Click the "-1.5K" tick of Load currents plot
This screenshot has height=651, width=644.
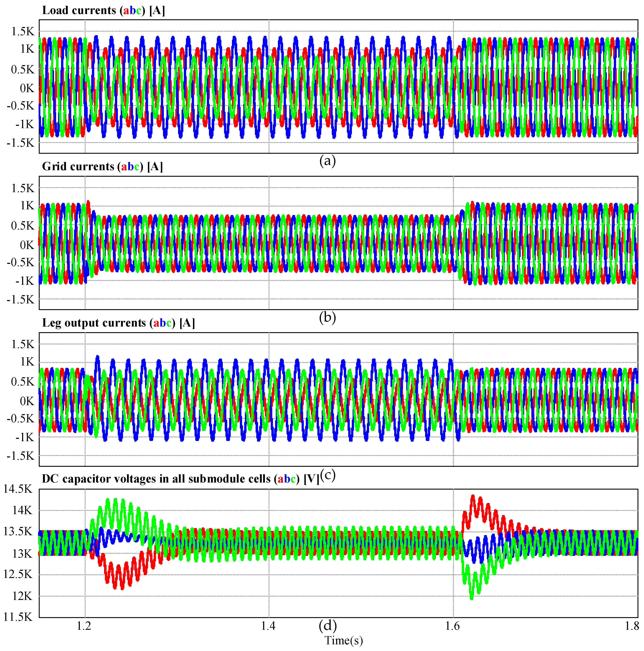21,143
